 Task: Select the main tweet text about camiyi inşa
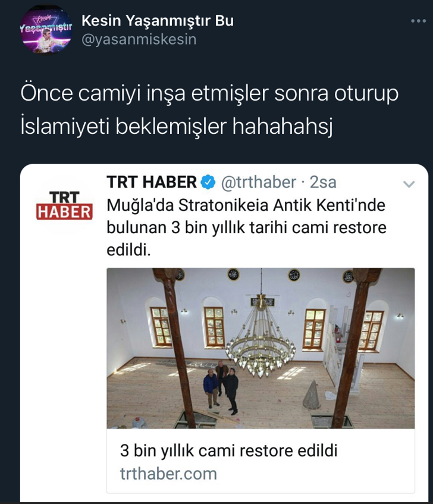tap(209, 109)
